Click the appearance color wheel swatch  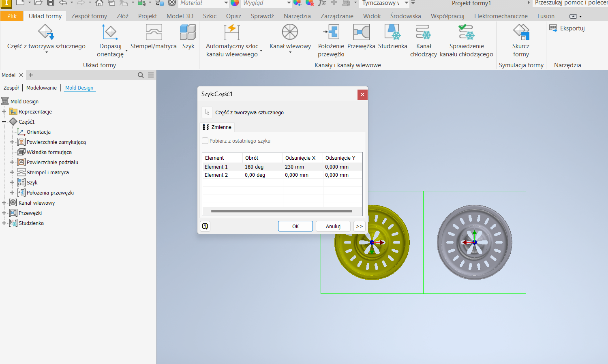click(x=235, y=3)
